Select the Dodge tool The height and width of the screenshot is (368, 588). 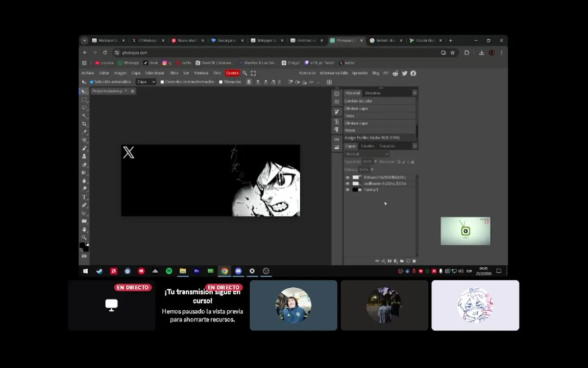click(84, 189)
